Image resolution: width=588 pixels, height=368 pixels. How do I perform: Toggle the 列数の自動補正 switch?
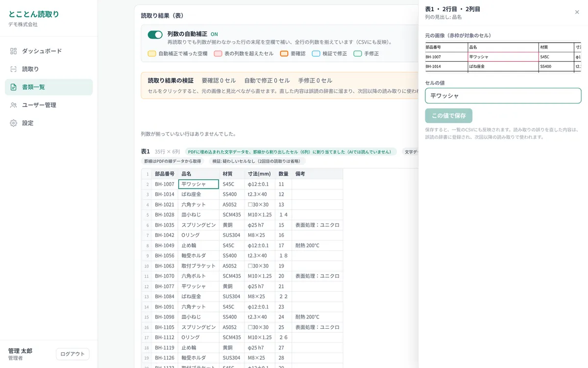coord(155,35)
